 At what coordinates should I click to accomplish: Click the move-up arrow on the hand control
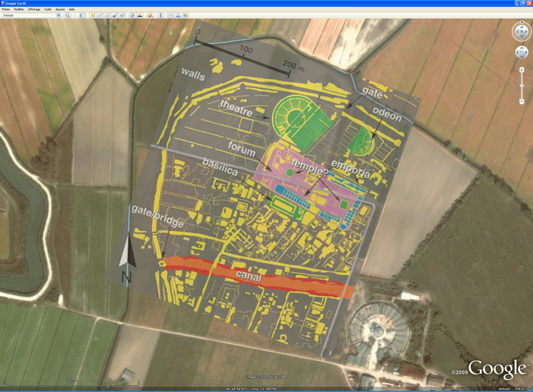522,48
